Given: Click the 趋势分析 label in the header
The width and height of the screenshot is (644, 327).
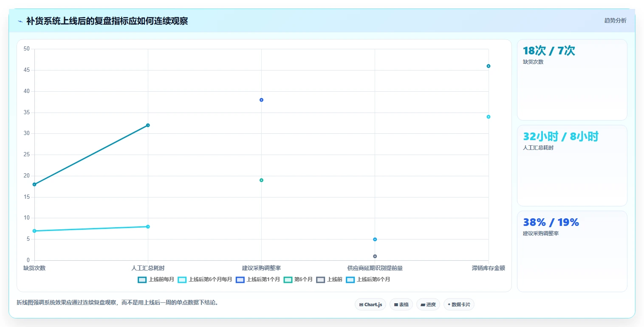Looking at the screenshot, I should 615,20.
